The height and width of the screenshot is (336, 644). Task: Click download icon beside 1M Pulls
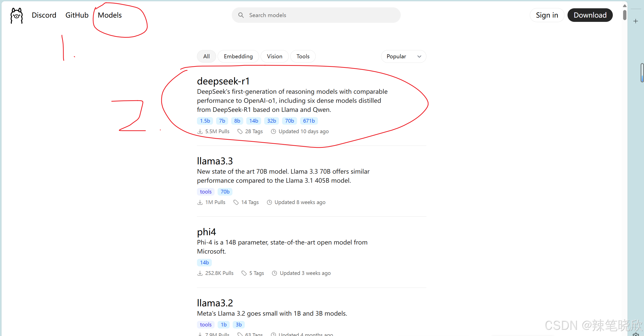point(200,202)
